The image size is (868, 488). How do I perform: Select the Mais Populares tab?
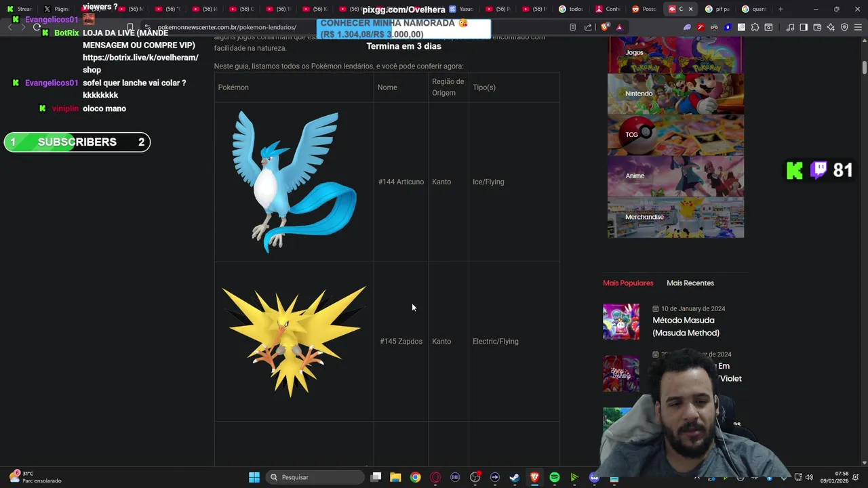click(x=628, y=283)
